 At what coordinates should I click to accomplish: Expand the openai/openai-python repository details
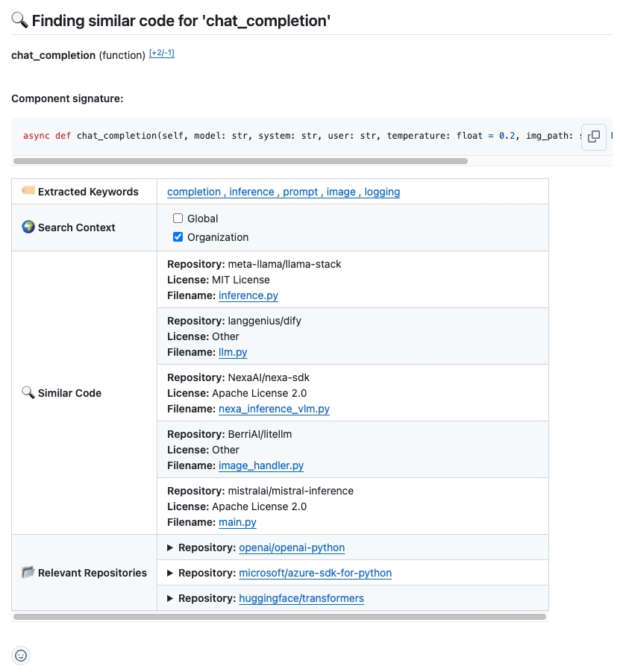click(x=170, y=547)
